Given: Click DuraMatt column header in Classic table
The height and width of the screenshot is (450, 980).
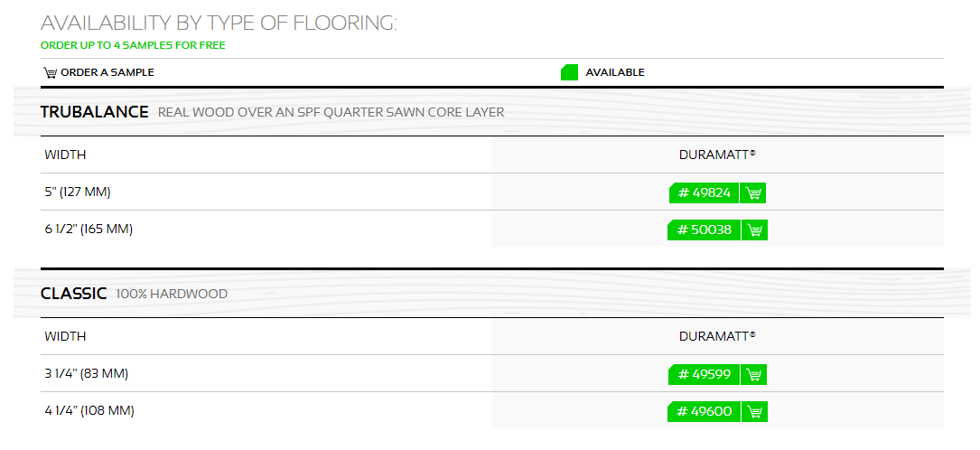Looking at the screenshot, I should click(x=717, y=336).
